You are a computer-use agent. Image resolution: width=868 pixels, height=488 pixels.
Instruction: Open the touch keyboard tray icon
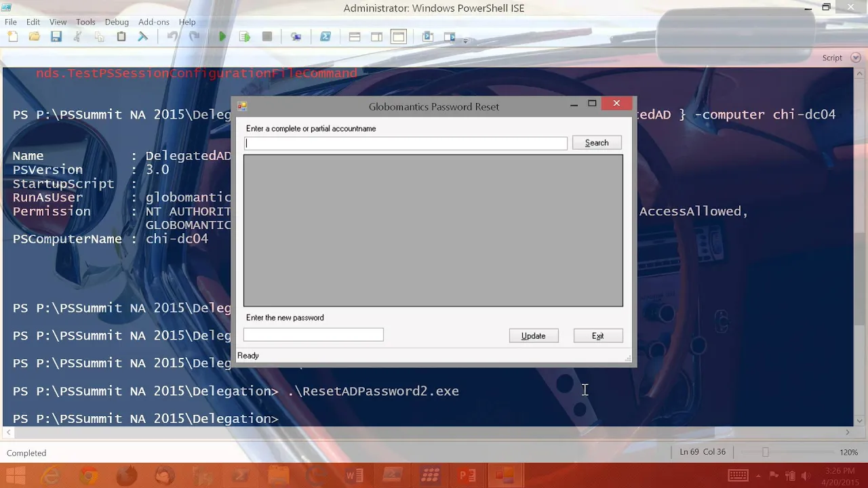pos(738,475)
